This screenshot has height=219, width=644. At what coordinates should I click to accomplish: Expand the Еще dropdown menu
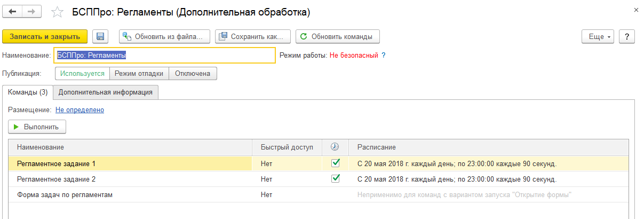598,36
